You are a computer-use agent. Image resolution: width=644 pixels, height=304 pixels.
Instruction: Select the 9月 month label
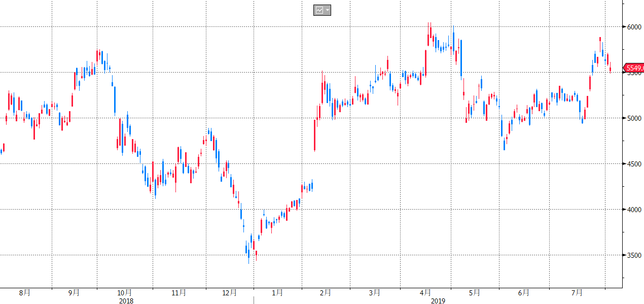coord(74,293)
